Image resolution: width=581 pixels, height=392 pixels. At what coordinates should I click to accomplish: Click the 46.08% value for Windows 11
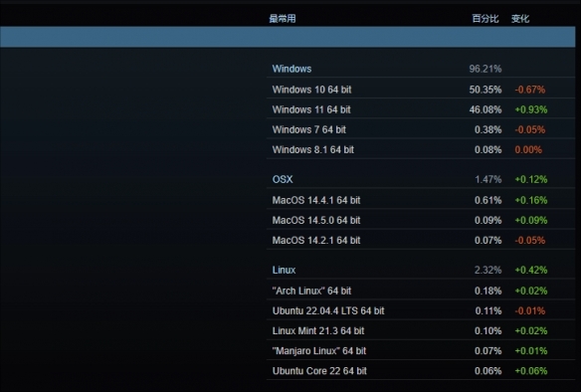pos(485,109)
